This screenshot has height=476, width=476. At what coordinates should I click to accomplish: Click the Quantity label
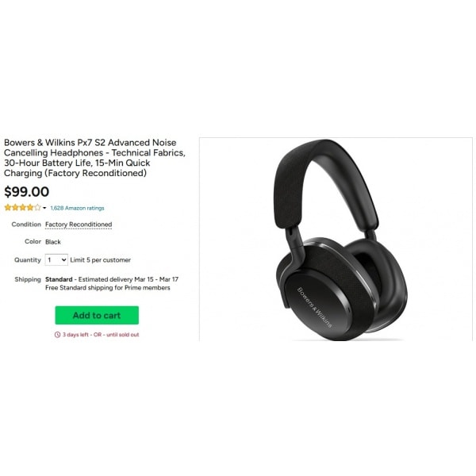pos(27,260)
